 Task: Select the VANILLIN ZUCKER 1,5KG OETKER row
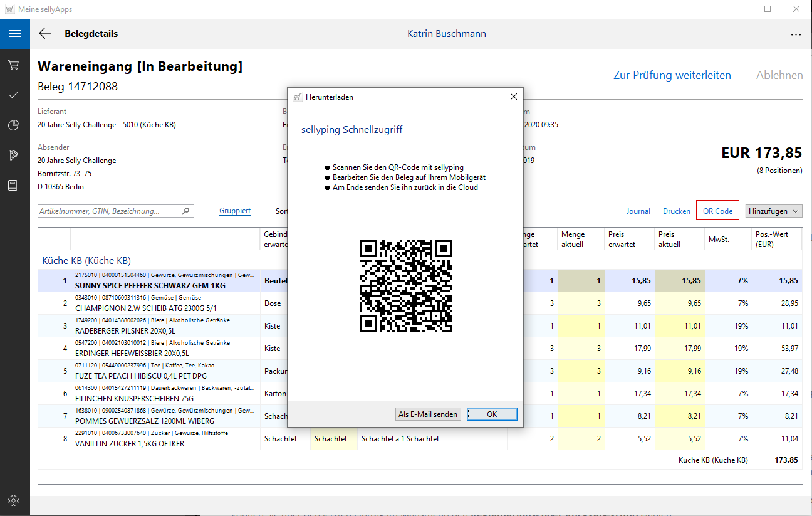(x=130, y=443)
